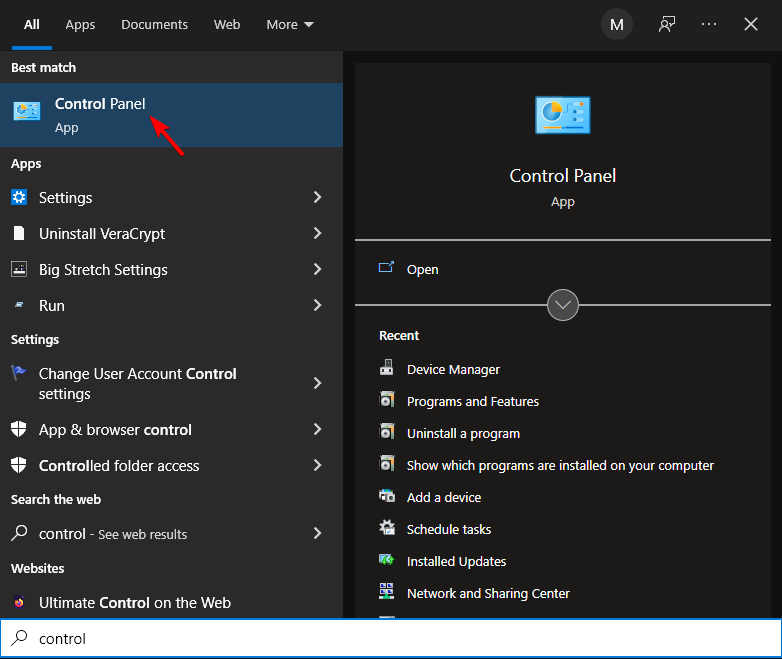Viewport: 782px width, 659px height.
Task: Expand the Settings result arrow
Action: click(x=317, y=197)
